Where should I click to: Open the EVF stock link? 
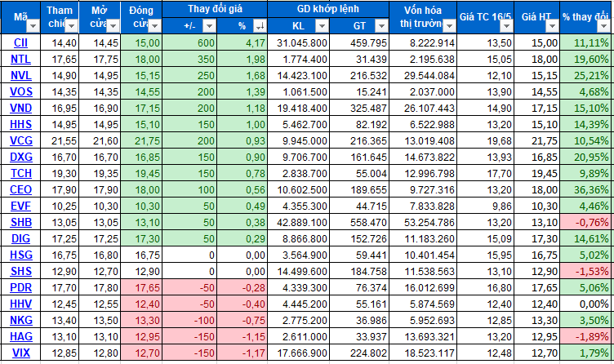[20, 206]
